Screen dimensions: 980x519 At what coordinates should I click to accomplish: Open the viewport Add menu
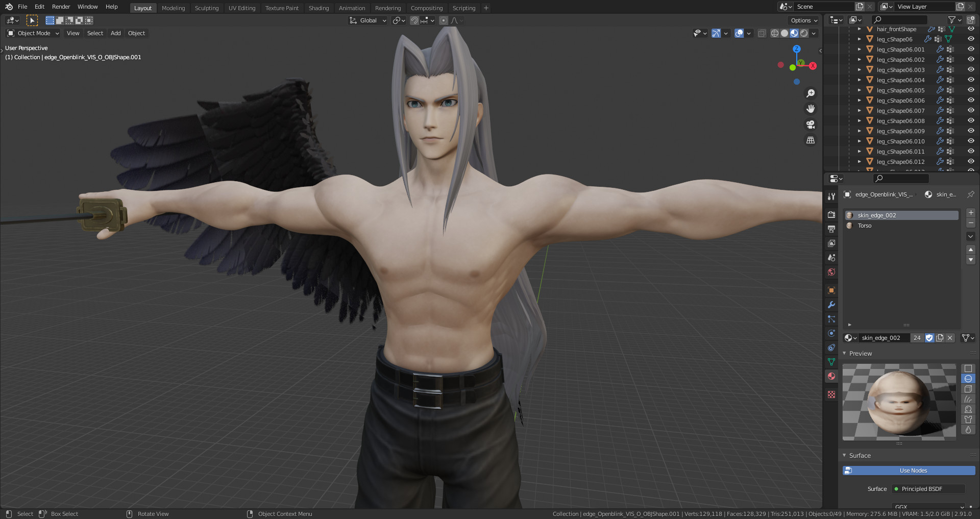tap(116, 33)
